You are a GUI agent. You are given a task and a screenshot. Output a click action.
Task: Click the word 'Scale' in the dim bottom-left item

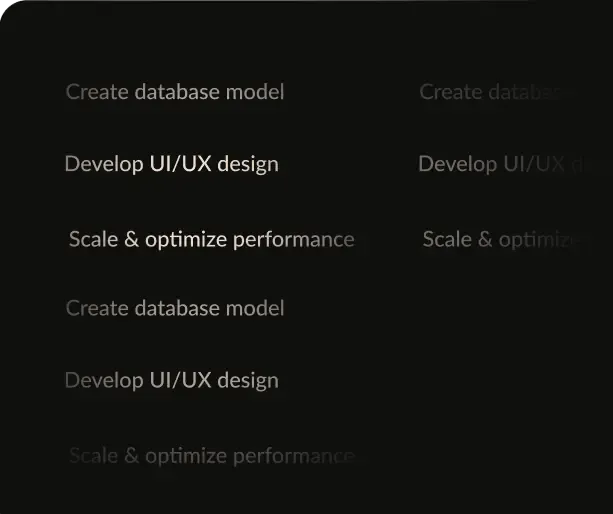(x=92, y=456)
